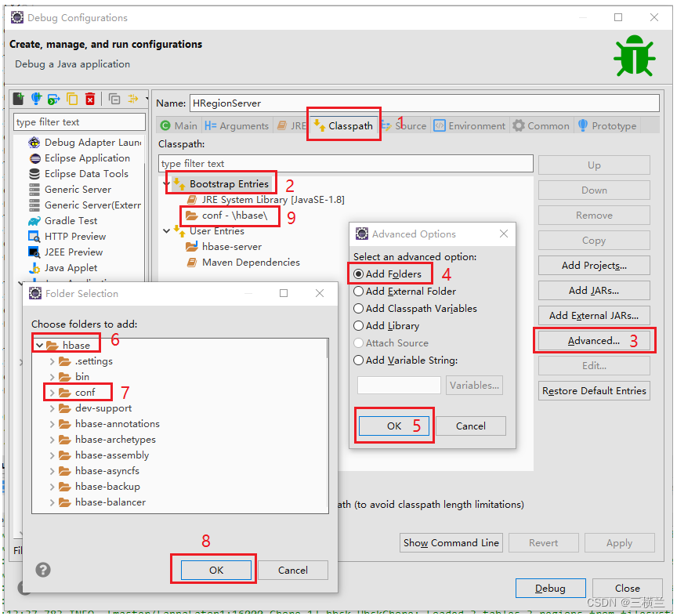Click OK in Advanced Options dialog
This screenshot has width=677, height=616.
tap(394, 426)
